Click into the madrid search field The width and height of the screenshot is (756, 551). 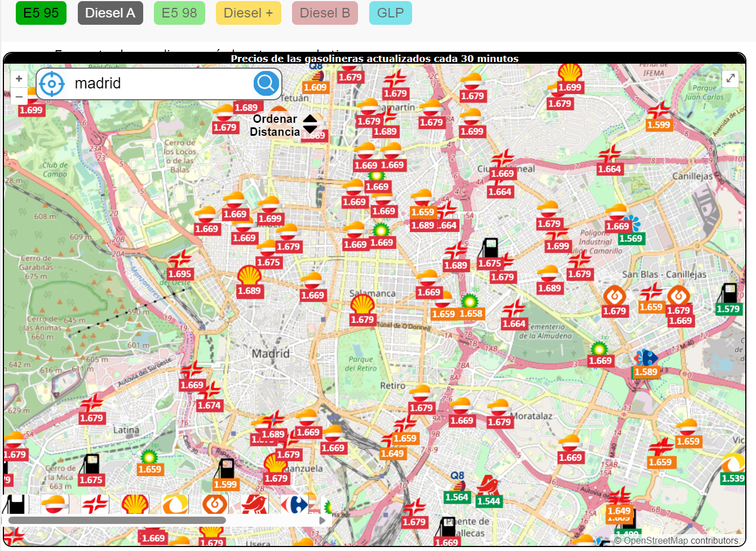160,84
